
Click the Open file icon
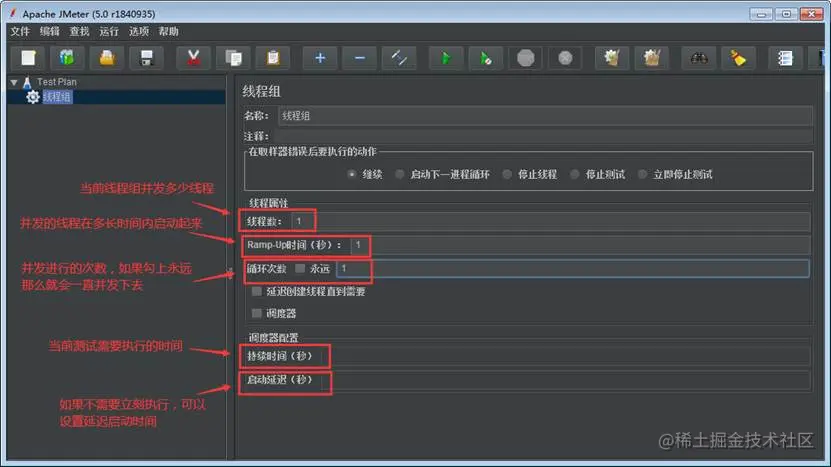(x=107, y=58)
